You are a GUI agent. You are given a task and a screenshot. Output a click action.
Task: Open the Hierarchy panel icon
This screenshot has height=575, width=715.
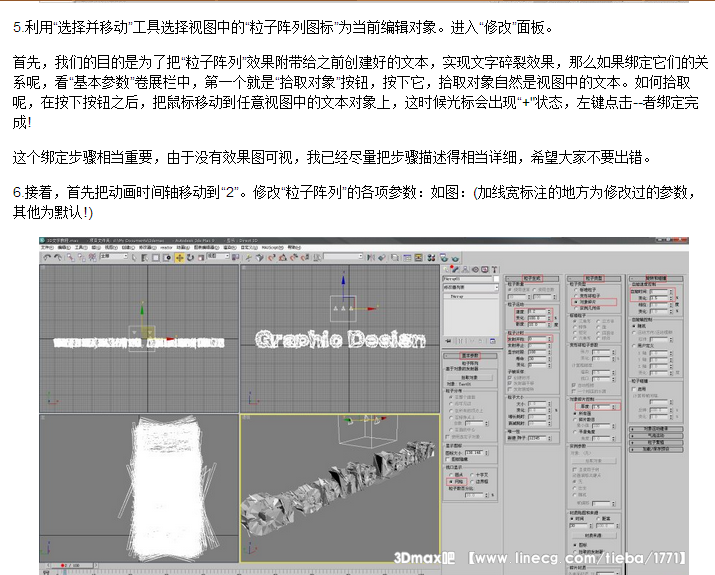click(464, 267)
